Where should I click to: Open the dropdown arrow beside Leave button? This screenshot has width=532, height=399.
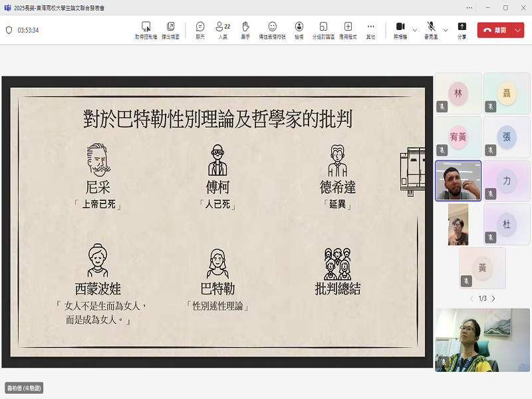coord(518,30)
